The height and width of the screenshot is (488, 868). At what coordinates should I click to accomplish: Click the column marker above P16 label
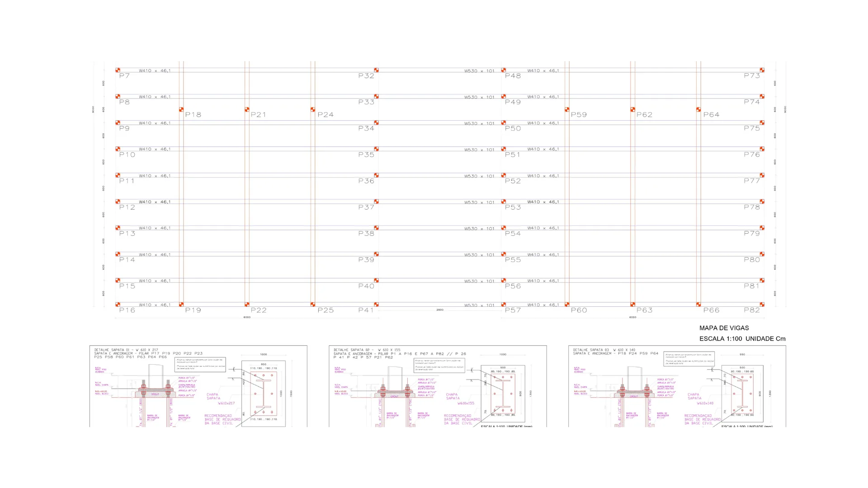(118, 305)
